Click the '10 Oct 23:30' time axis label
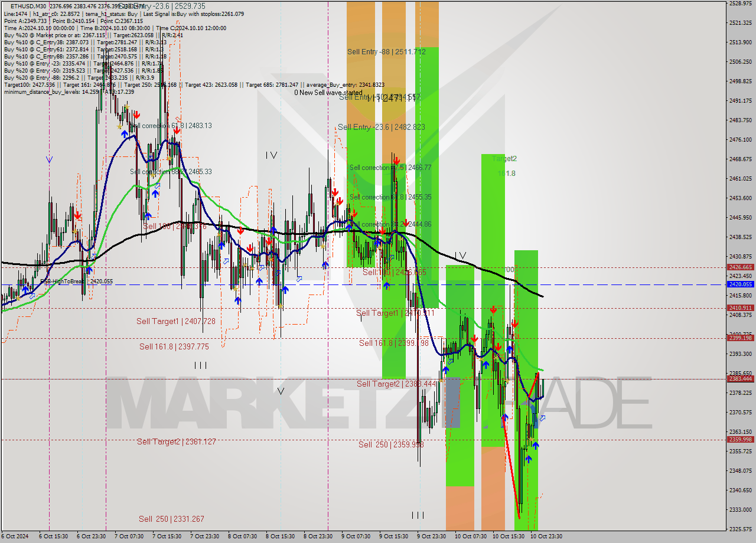The image size is (756, 543). 546,537
